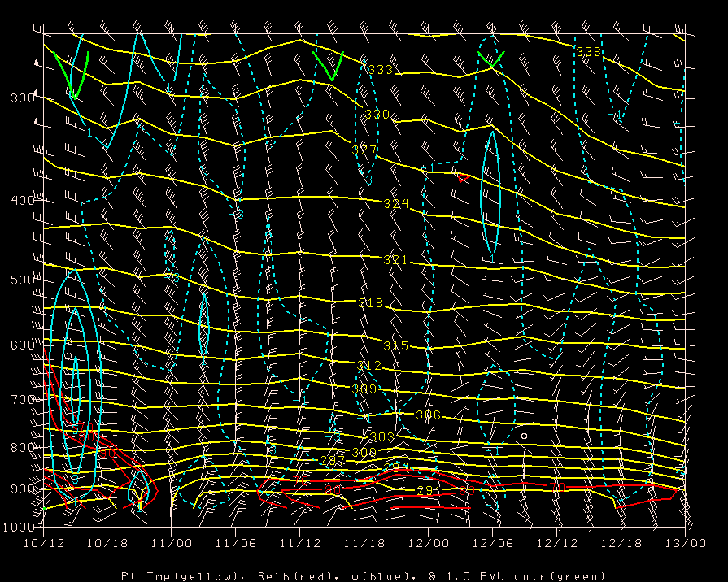The height and width of the screenshot is (582, 728).
Task: Select the 321 potential temperature contour label
Action: (395, 260)
